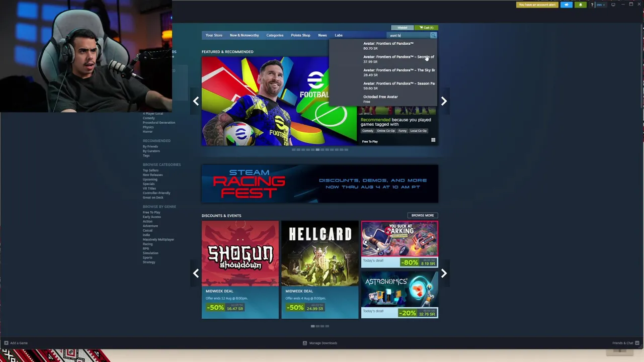Go to previous featured item arrow
Screen dimensions: 644x362
click(x=196, y=101)
